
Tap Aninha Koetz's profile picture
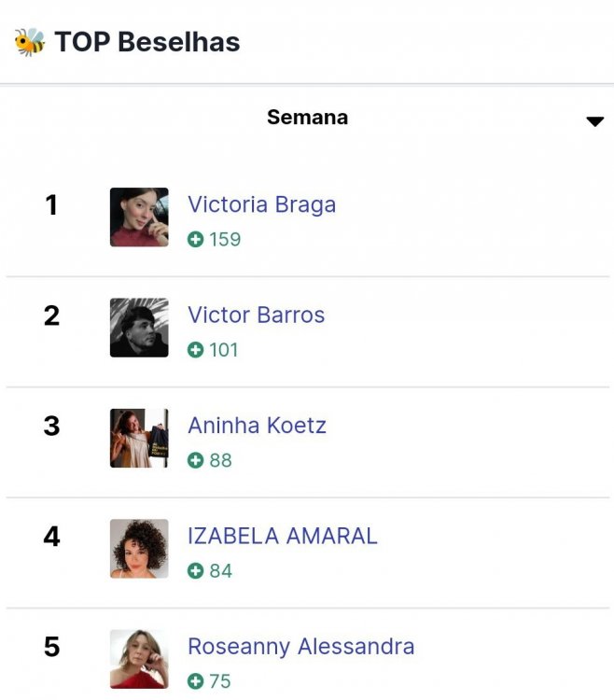pos(139,438)
